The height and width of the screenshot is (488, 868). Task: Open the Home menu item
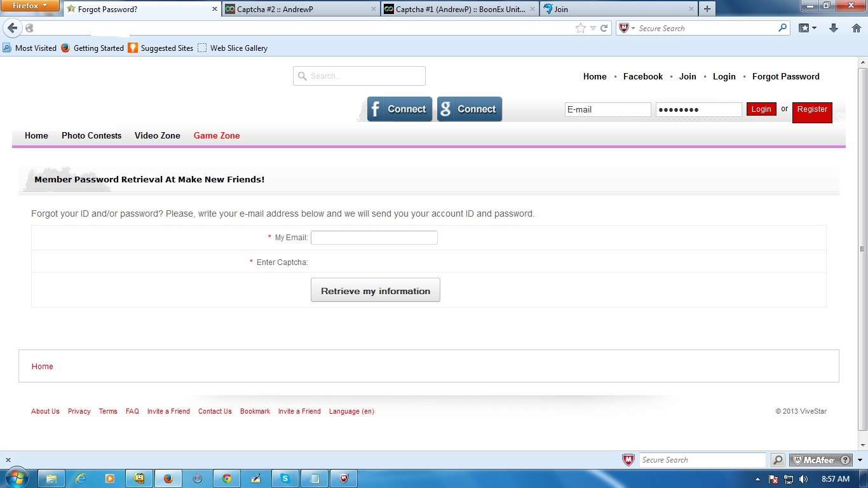click(x=36, y=135)
